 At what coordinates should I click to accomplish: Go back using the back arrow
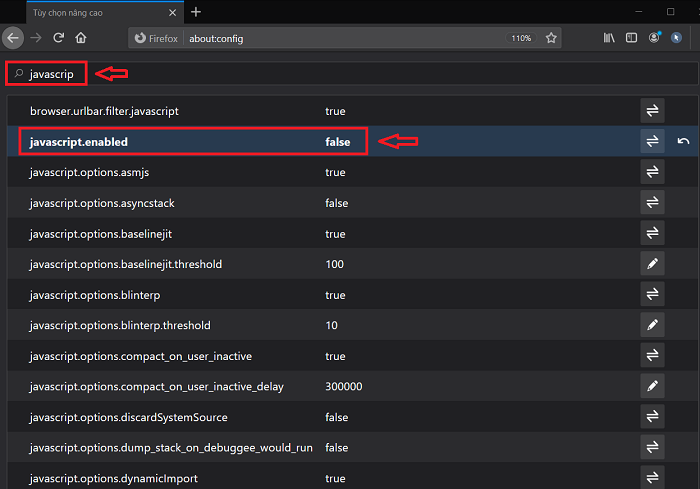coord(13,38)
